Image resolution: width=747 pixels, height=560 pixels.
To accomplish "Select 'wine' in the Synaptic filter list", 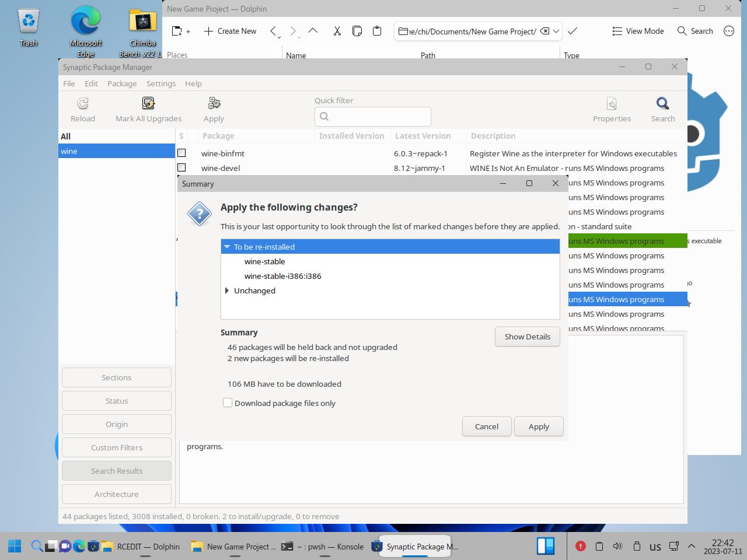I will click(x=117, y=151).
